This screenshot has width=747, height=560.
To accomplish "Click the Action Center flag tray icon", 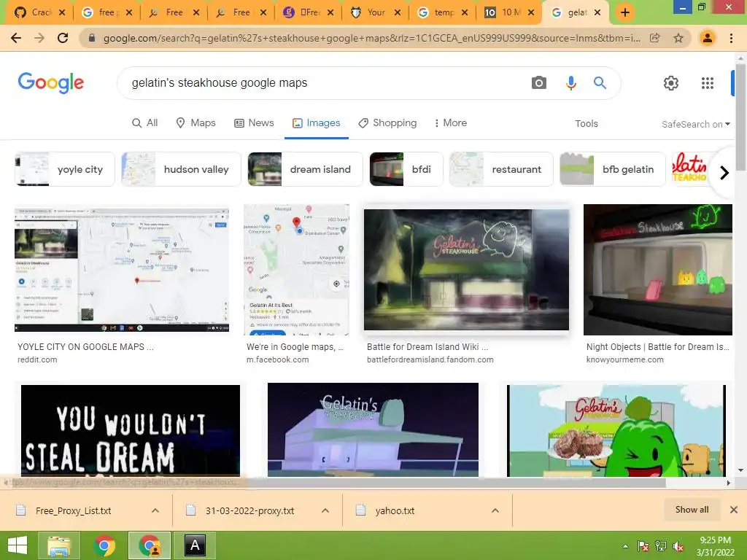I will tap(643, 546).
